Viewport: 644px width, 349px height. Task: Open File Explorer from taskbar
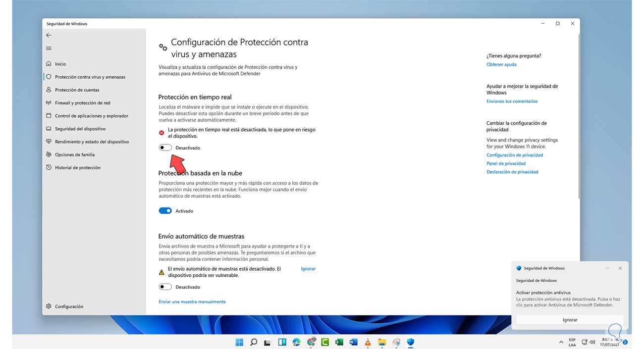coord(382,342)
